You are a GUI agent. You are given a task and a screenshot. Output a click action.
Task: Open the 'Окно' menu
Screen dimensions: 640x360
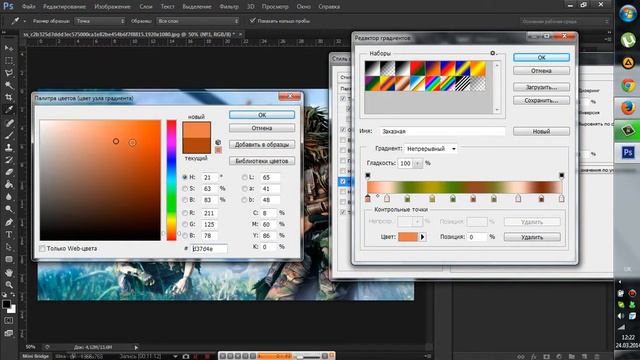303,7
